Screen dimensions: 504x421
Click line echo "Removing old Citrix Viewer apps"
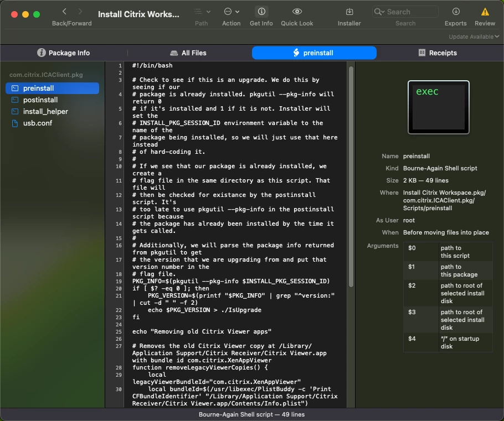click(202, 331)
